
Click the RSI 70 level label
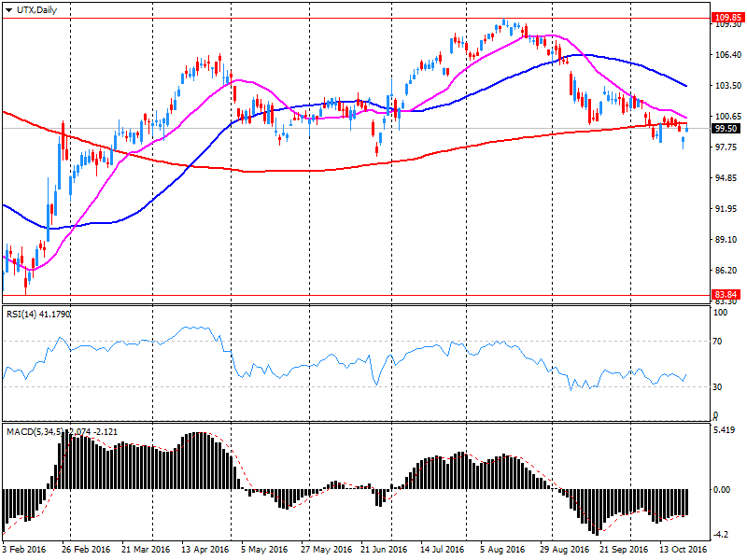717,342
